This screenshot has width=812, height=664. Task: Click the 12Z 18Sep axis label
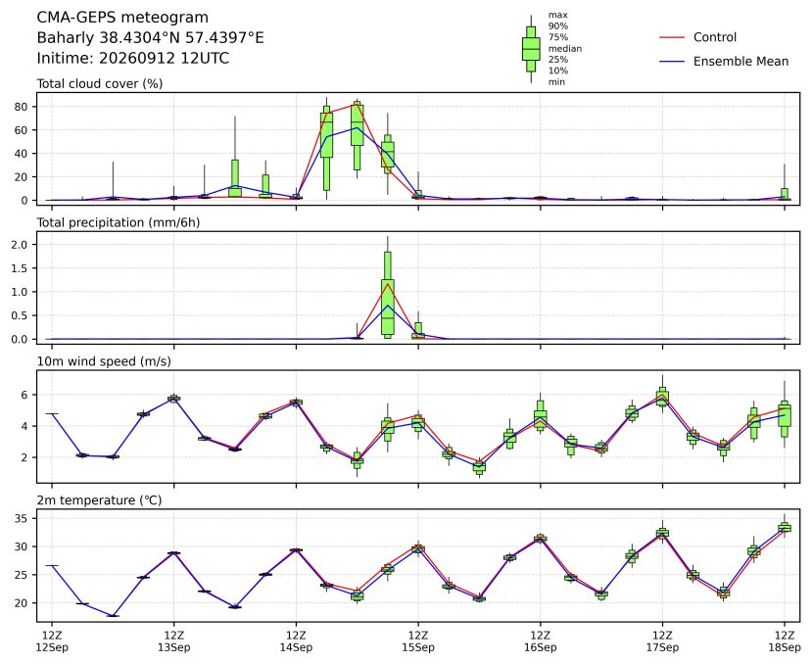pos(785,641)
